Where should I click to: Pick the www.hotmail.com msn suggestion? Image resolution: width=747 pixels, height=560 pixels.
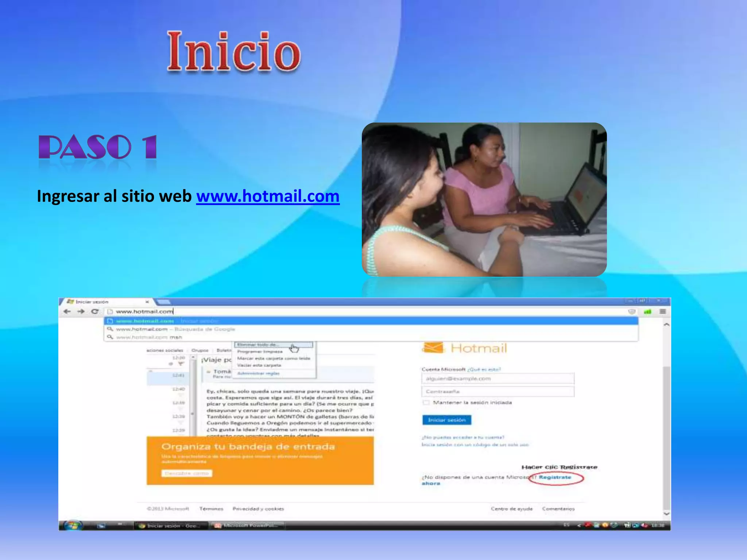point(149,337)
